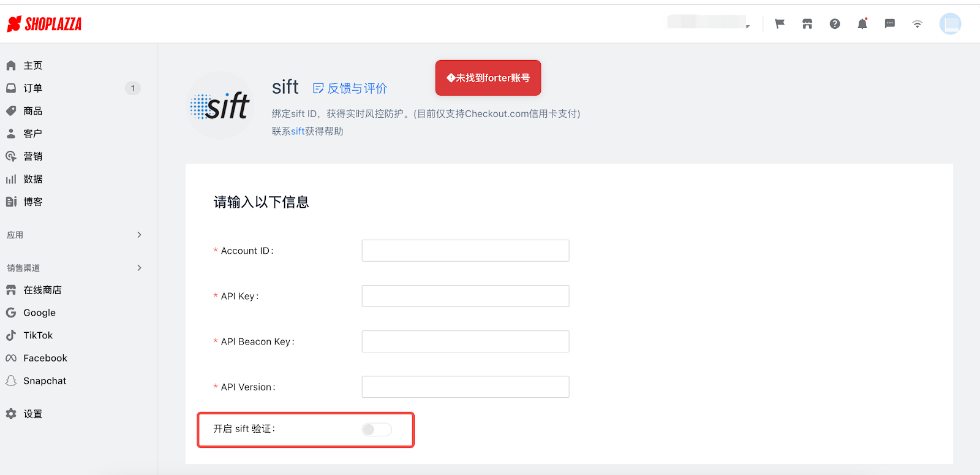
Task: Click the sift app logo
Action: tap(220, 105)
